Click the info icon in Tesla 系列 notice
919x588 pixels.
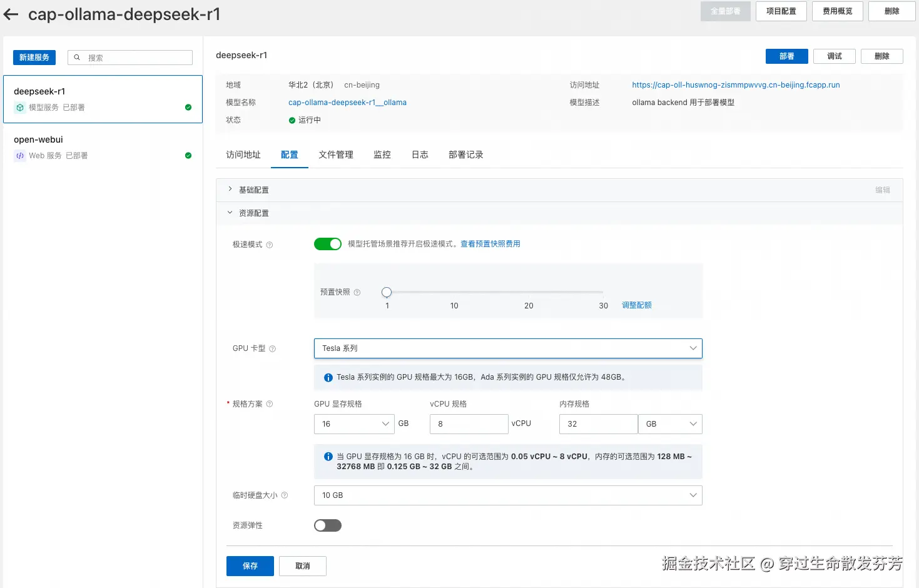[x=328, y=378]
